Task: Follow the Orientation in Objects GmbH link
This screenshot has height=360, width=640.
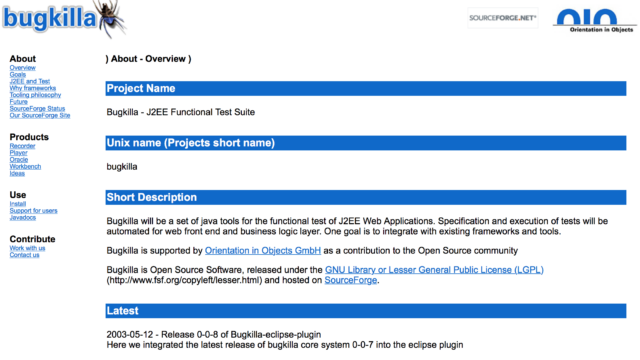Action: [263, 251]
